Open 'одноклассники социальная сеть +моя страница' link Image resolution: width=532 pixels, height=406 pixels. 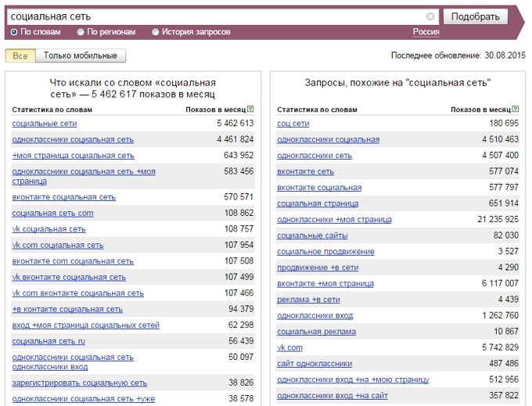coord(84,176)
